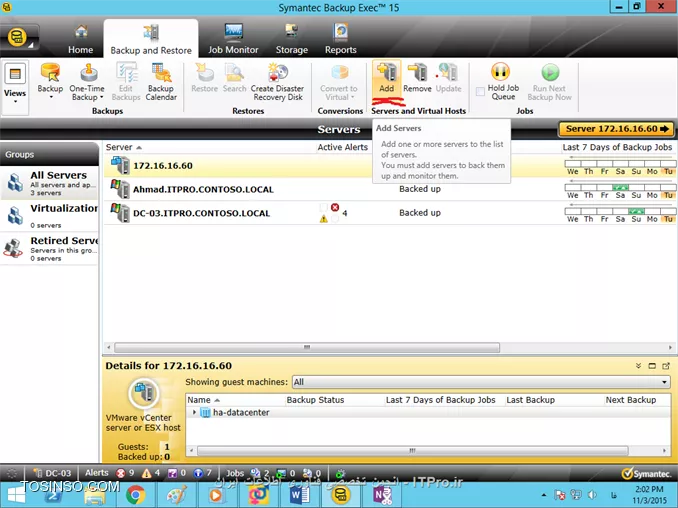Click the Server 172.16.16.60 arrow button
The image size is (678, 508).
[x=616, y=129]
